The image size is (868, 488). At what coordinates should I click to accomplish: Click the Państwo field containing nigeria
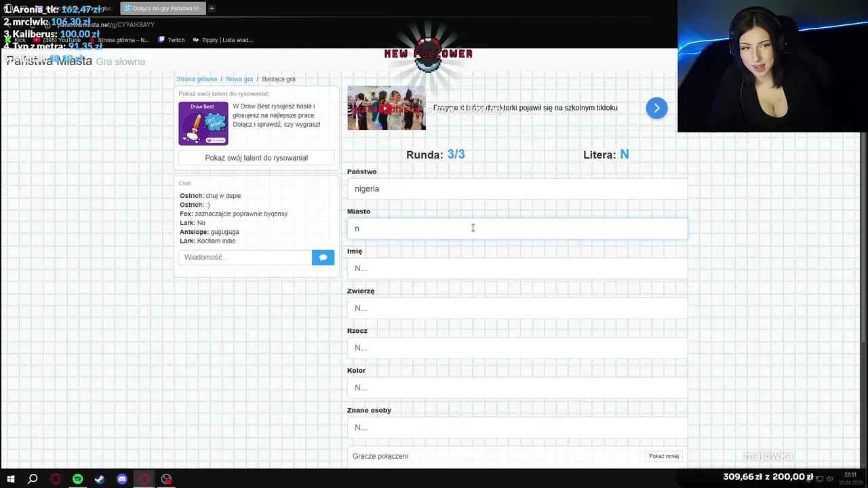click(x=517, y=189)
